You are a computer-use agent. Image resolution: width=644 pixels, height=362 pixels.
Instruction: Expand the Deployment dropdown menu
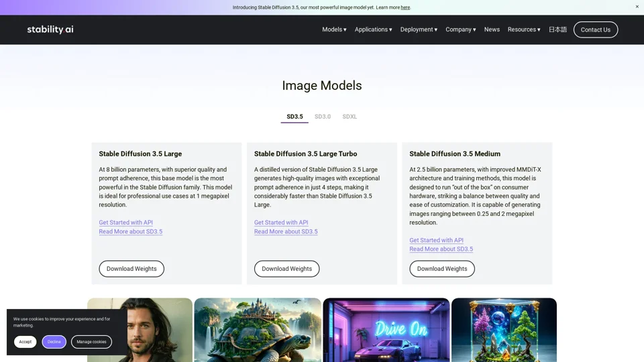tap(419, 29)
